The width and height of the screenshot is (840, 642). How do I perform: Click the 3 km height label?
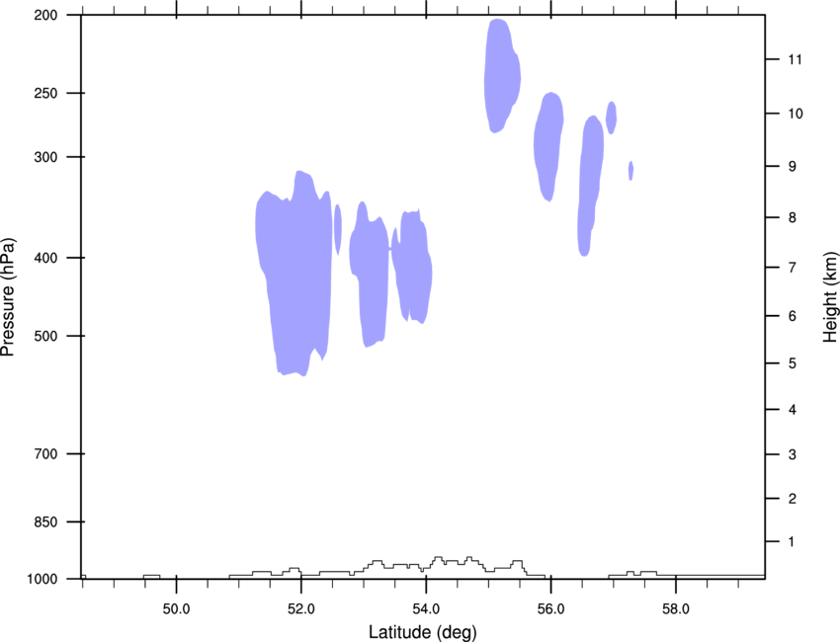[x=792, y=454]
